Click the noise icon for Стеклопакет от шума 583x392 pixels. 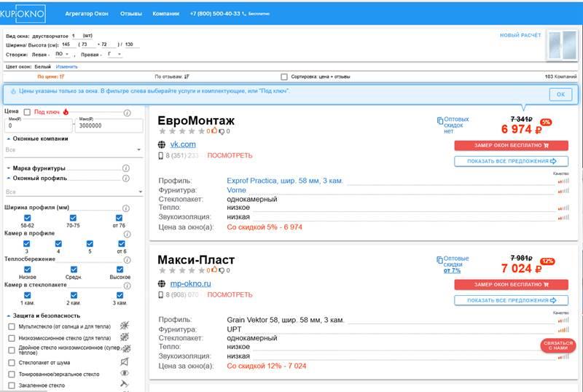pyautogui.click(x=125, y=361)
